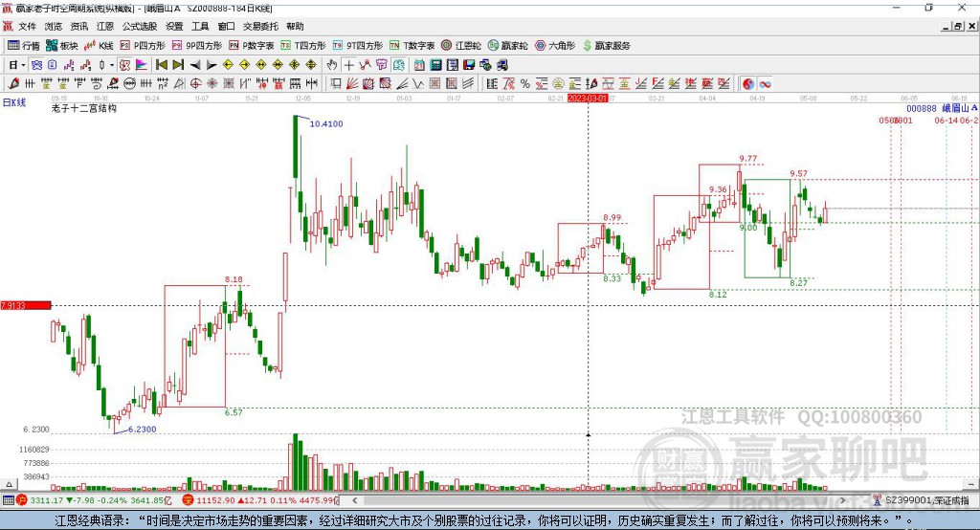Open 赢家服务 service with dollar icon
980x530 pixels.
607,46
